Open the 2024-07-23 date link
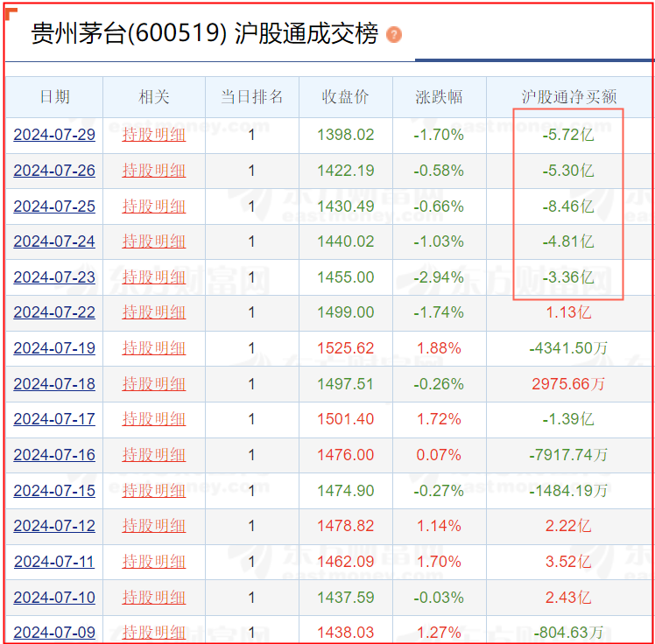 (54, 277)
